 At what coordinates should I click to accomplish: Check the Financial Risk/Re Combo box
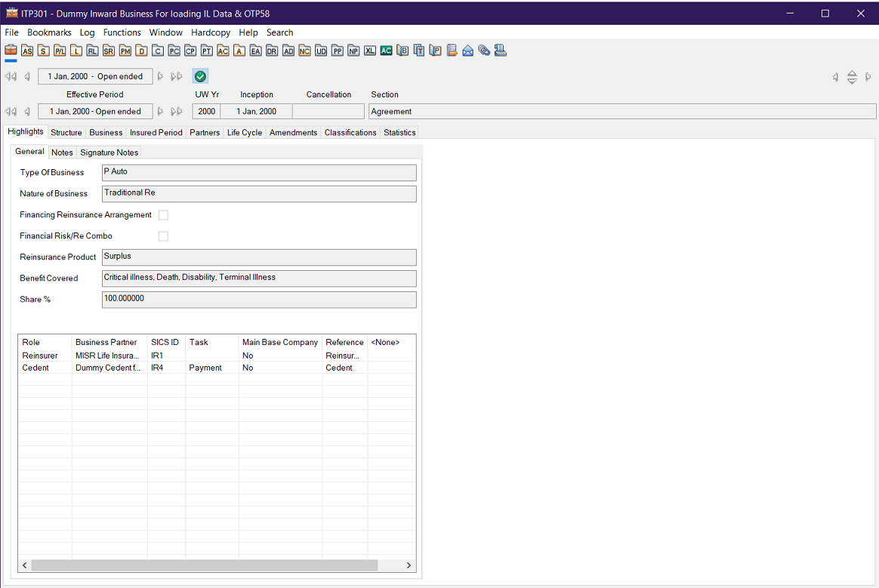(x=163, y=236)
